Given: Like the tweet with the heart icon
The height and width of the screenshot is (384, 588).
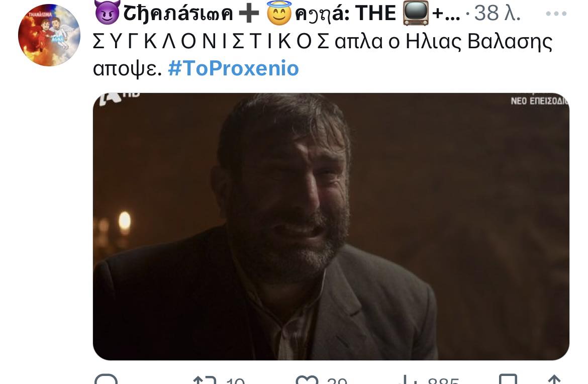Looking at the screenshot, I should tap(307, 380).
